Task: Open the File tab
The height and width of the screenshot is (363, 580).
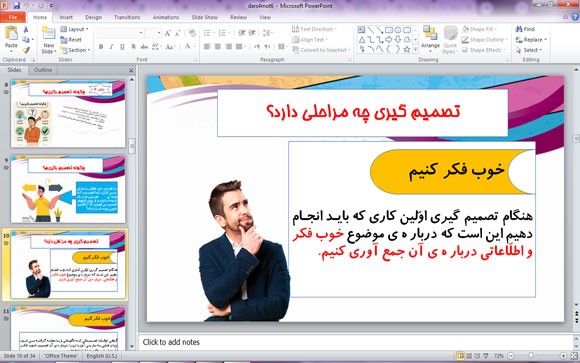Action: (x=13, y=17)
